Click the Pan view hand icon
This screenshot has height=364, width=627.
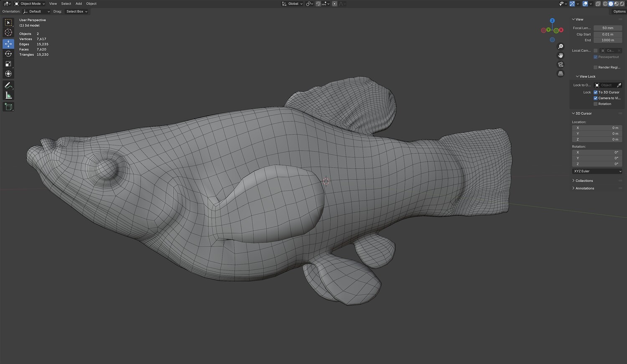[x=561, y=55]
